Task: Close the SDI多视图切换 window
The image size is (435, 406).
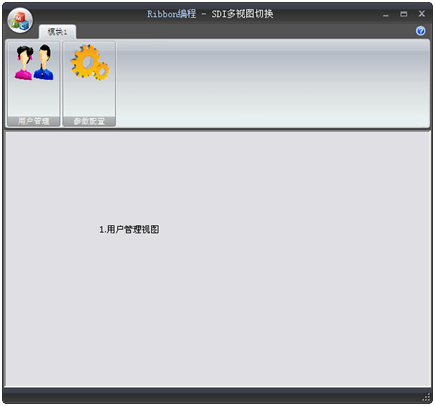Action: [x=422, y=14]
